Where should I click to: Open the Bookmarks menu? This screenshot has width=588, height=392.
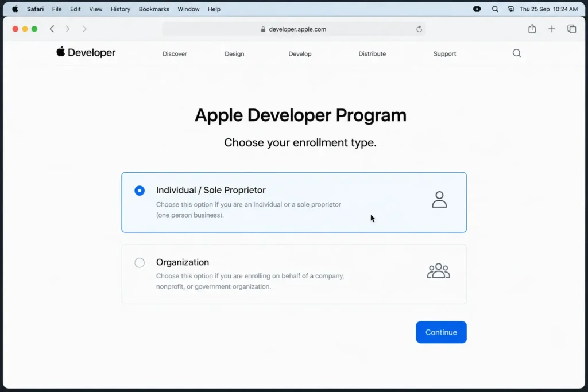[154, 9]
